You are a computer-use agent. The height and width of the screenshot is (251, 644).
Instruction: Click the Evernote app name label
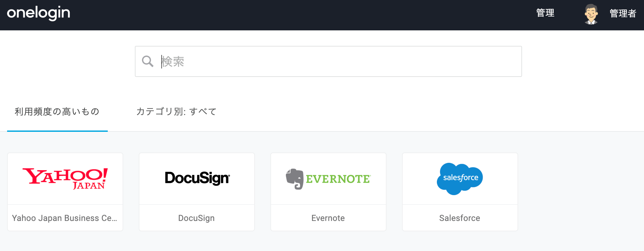click(x=328, y=218)
